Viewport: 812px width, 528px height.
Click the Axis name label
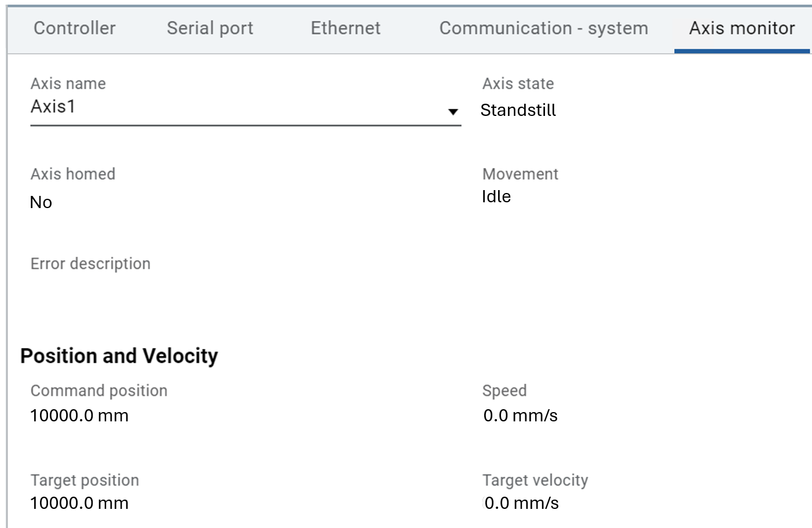click(x=68, y=83)
